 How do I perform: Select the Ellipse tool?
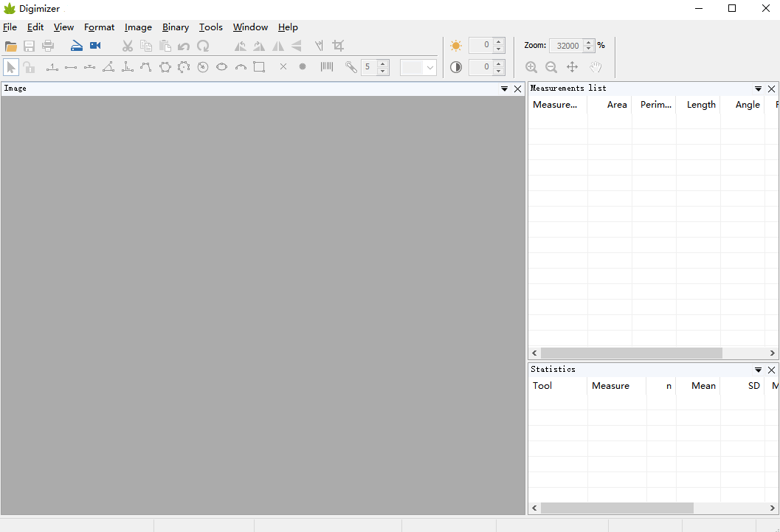[222, 66]
